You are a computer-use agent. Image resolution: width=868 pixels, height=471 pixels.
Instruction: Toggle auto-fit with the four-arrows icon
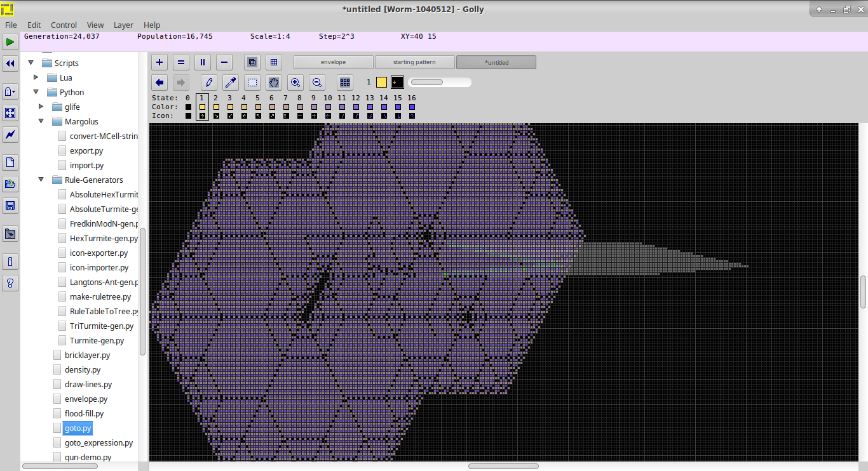10,113
